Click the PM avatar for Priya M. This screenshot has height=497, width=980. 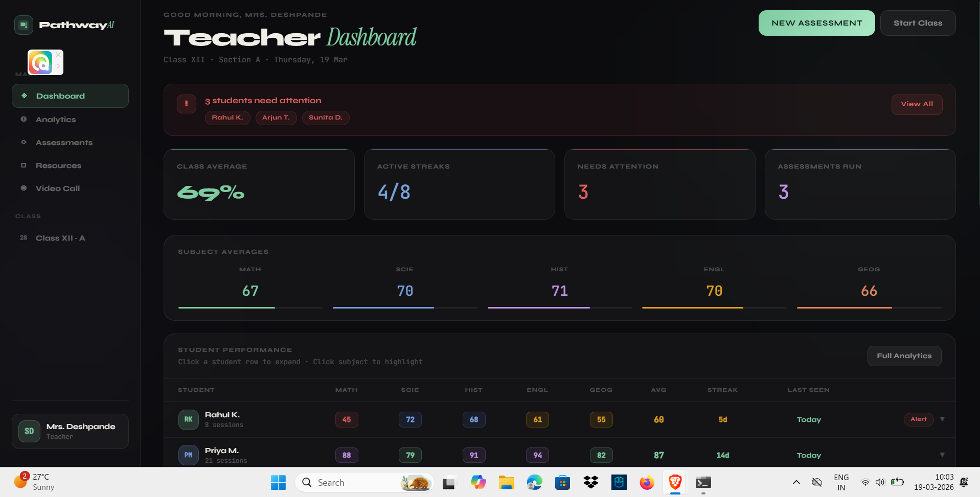click(188, 455)
